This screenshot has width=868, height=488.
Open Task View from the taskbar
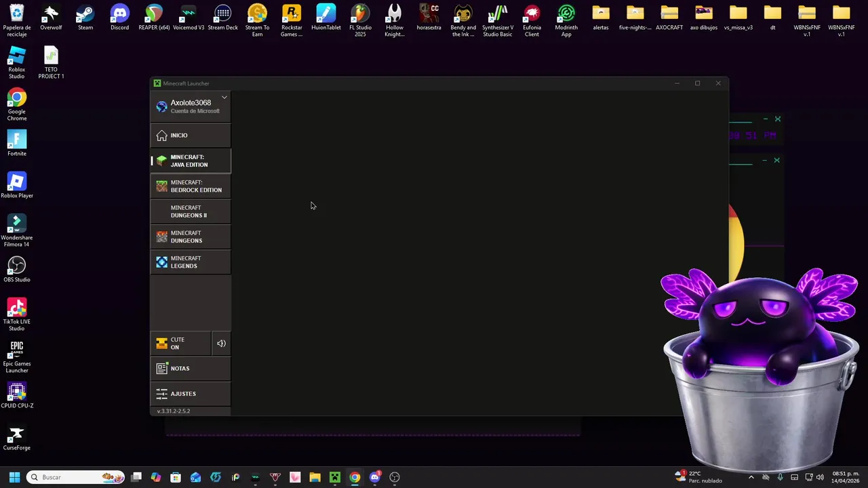click(136, 477)
